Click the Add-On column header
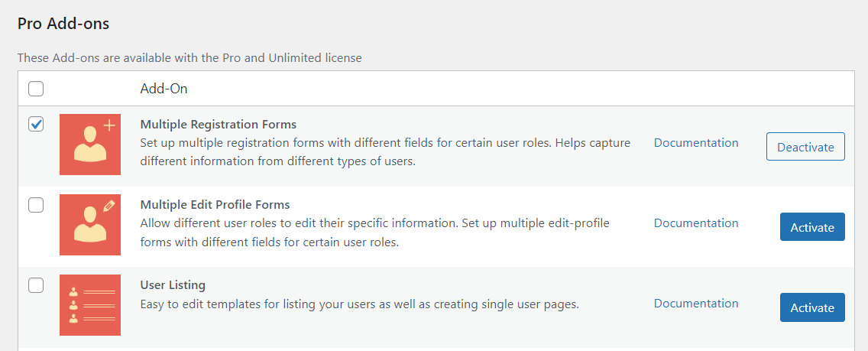The width and height of the screenshot is (868, 351). click(x=164, y=89)
